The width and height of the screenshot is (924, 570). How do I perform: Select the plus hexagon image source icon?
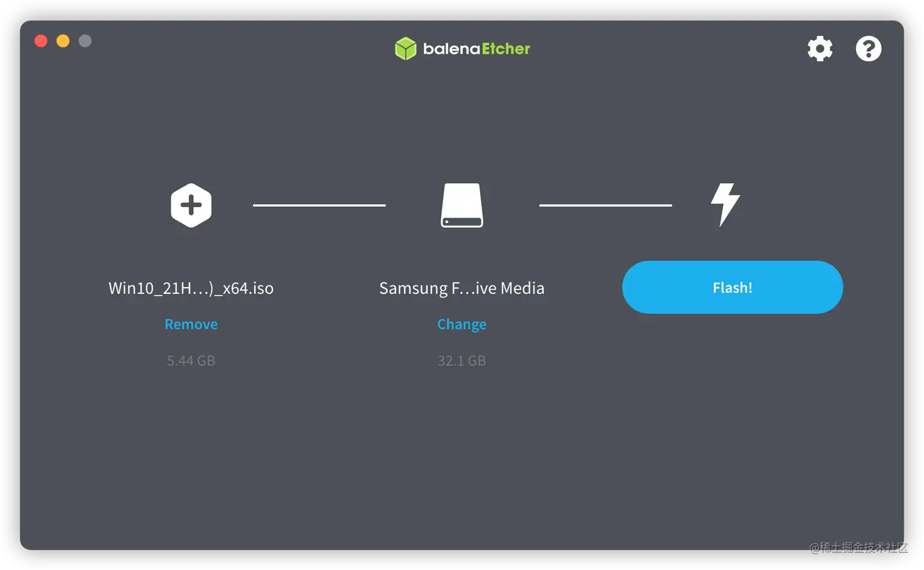coord(191,205)
